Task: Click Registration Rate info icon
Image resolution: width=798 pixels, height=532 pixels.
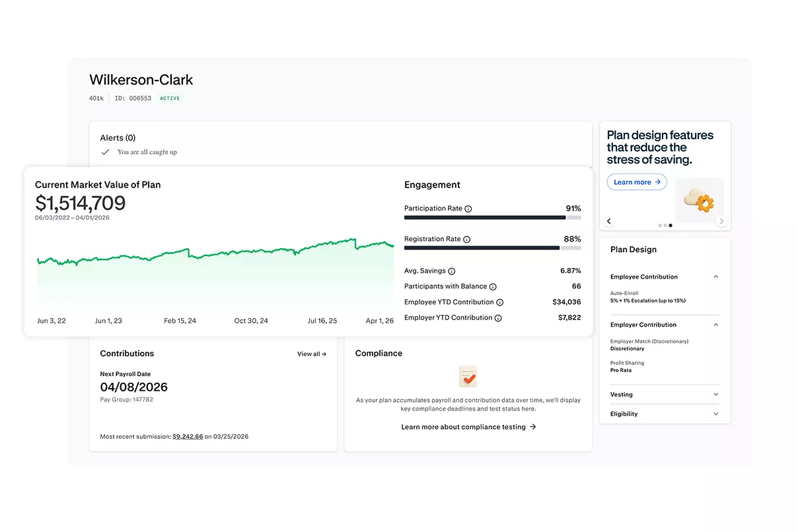Action: point(466,240)
